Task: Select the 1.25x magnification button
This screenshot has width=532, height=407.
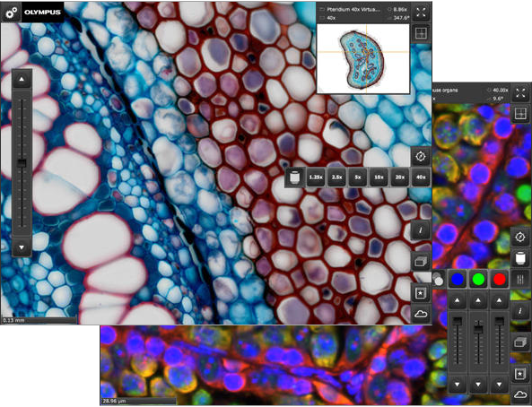Action: coord(316,177)
